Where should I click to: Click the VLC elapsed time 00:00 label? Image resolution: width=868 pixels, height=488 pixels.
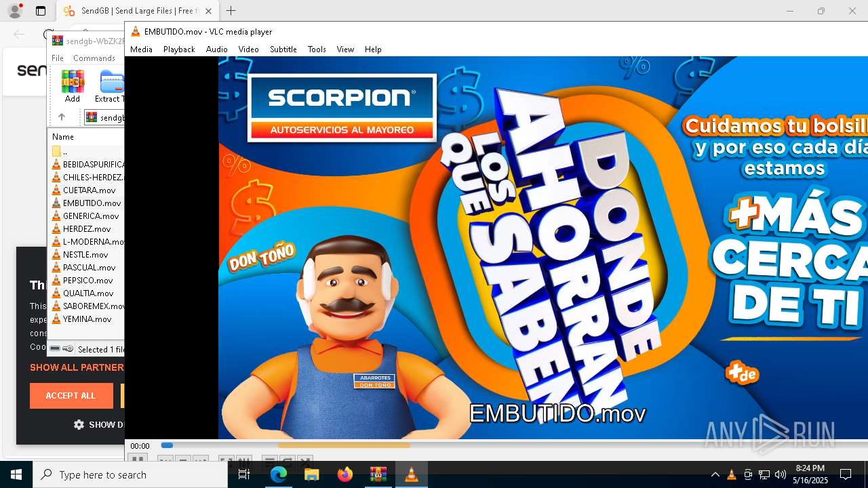(x=140, y=446)
